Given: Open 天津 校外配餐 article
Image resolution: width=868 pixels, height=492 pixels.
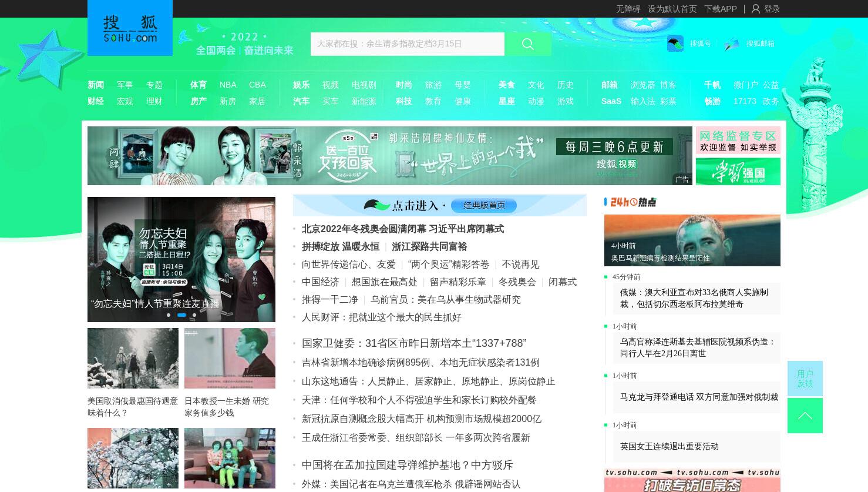Looking at the screenshot, I should pyautogui.click(x=419, y=400).
